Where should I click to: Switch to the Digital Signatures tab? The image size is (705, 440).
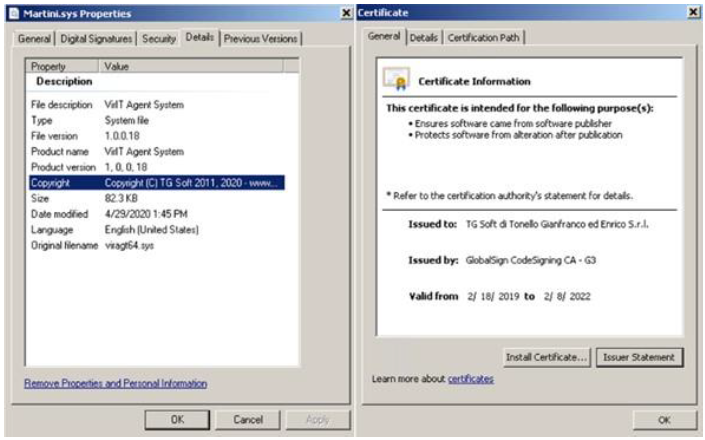tap(95, 39)
